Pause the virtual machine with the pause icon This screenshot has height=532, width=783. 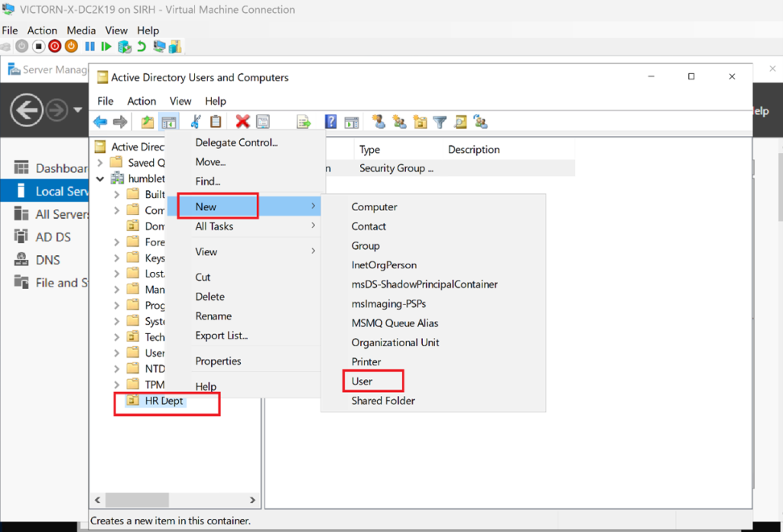click(x=90, y=47)
